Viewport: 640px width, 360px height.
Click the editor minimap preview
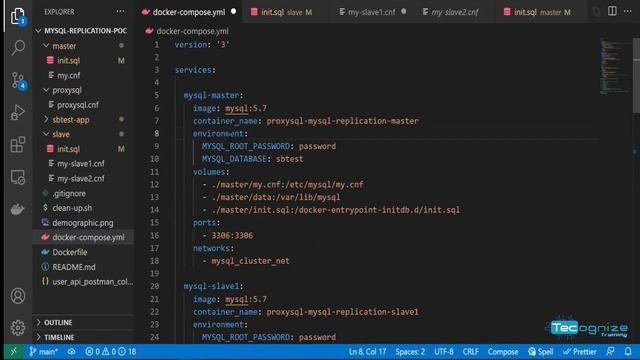614,66
